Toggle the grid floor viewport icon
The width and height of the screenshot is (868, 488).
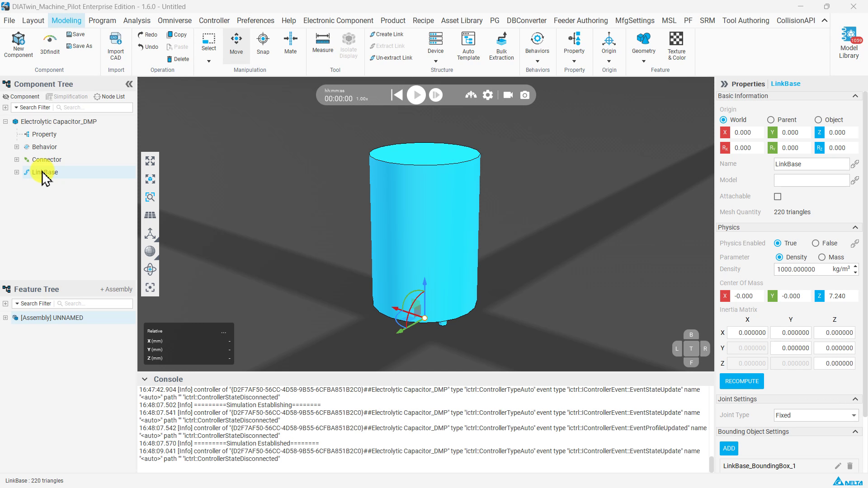(x=150, y=215)
